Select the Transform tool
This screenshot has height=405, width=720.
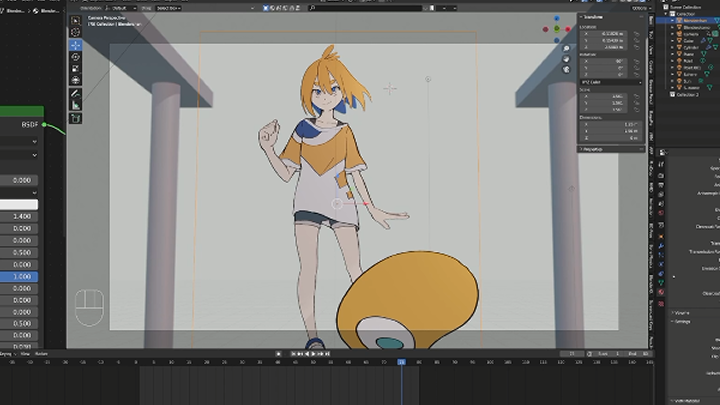[75, 80]
